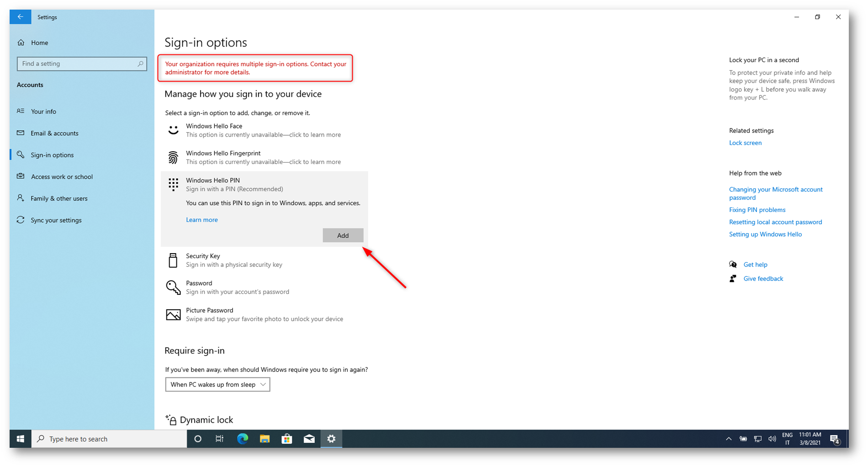
Task: Open the Windows Start menu
Action: pos(21,439)
